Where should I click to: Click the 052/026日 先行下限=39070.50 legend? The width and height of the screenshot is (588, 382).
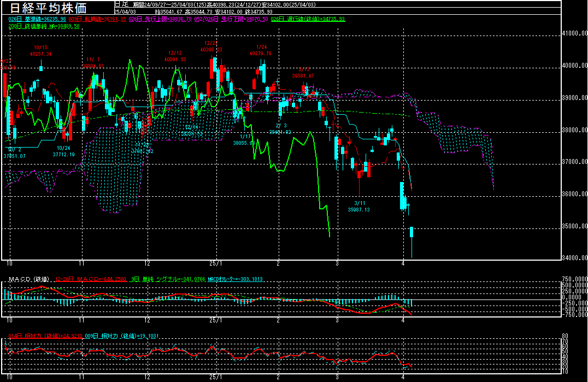point(231,19)
